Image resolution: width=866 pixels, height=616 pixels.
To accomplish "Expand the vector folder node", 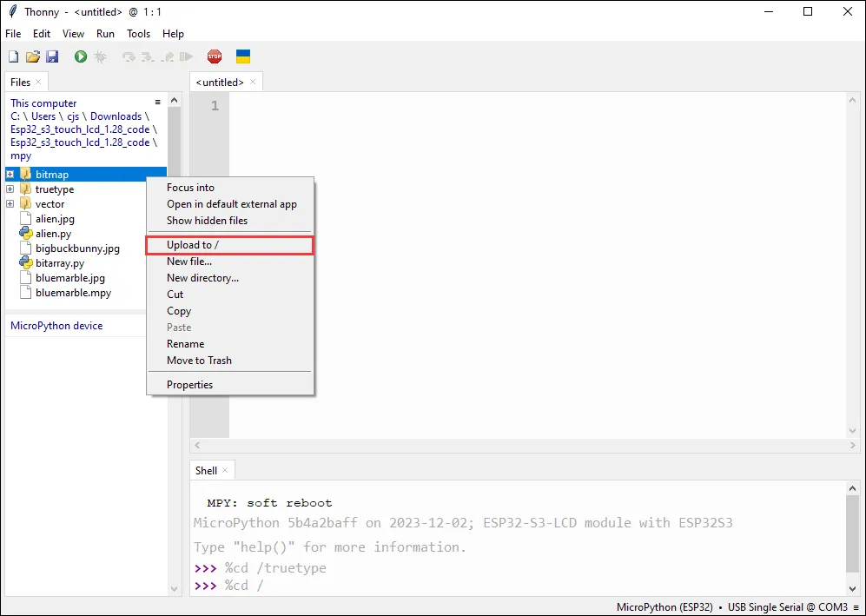I will (10, 204).
